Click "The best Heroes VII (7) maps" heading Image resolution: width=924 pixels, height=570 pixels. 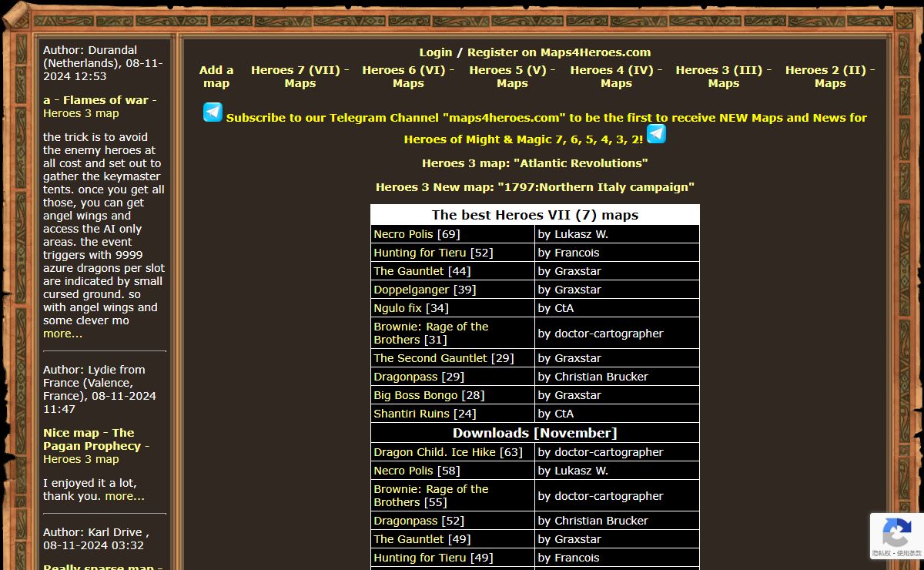pos(535,215)
